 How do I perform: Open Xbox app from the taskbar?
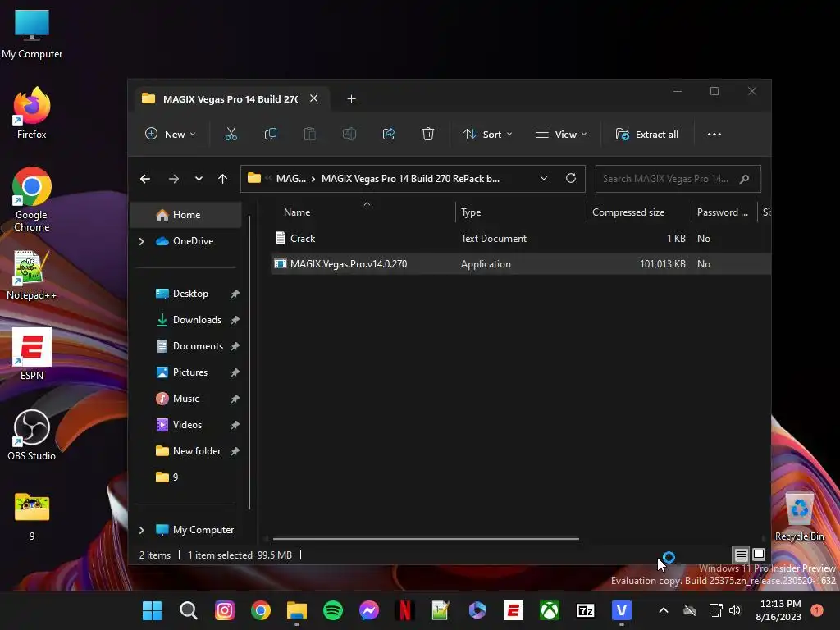coord(549,610)
